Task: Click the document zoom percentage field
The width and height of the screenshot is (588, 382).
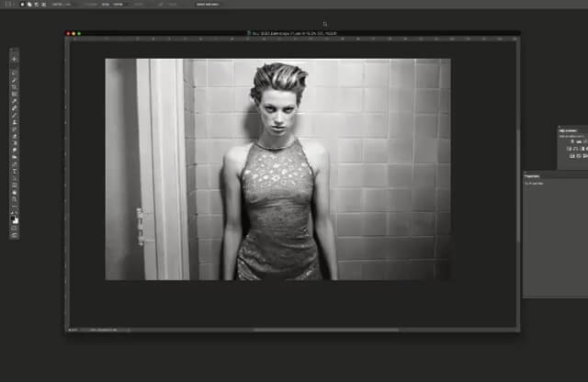Action: (72, 330)
